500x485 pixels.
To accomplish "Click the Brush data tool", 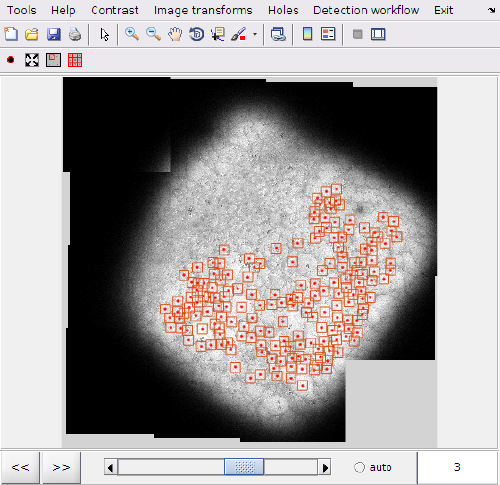I will 239,34.
